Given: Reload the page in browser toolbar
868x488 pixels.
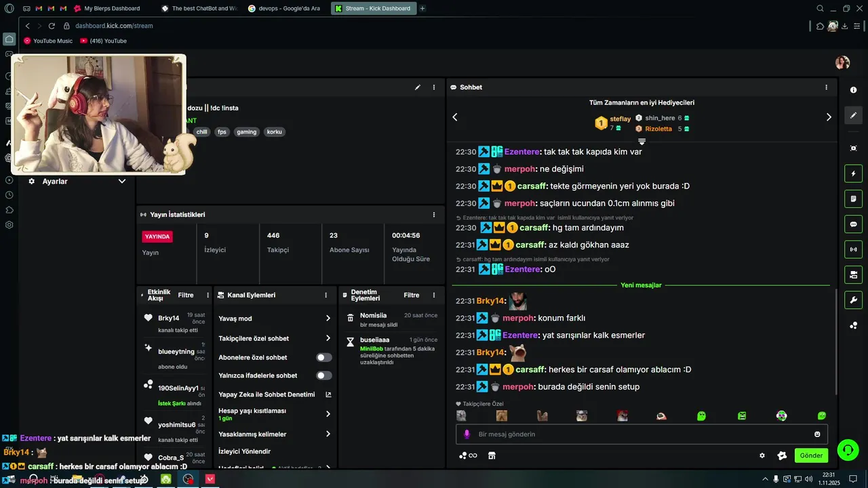Looking at the screenshot, I should [52, 26].
